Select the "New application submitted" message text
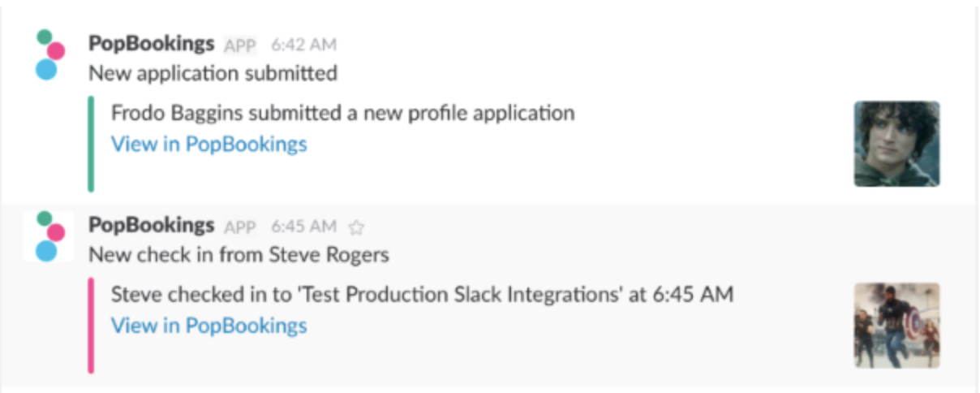This screenshot has width=980, height=393. [213, 73]
